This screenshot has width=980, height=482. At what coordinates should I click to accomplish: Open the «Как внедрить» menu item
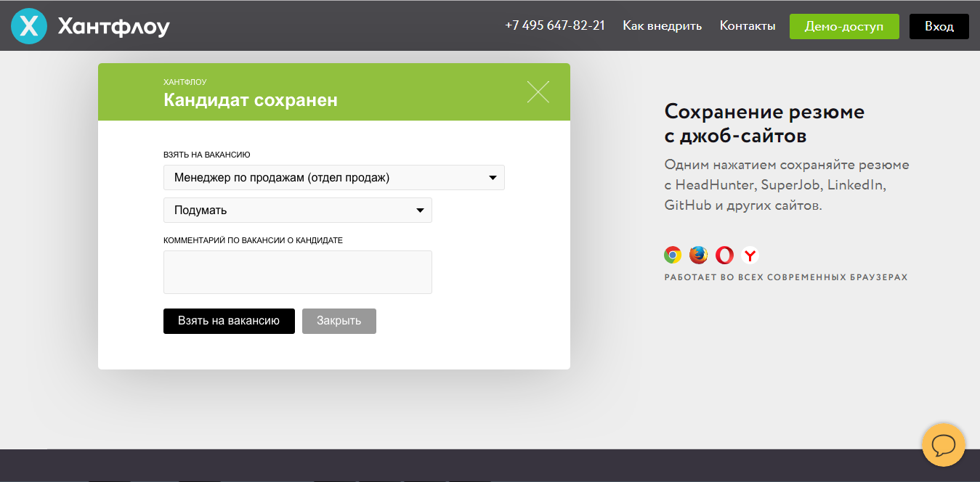[x=662, y=25]
